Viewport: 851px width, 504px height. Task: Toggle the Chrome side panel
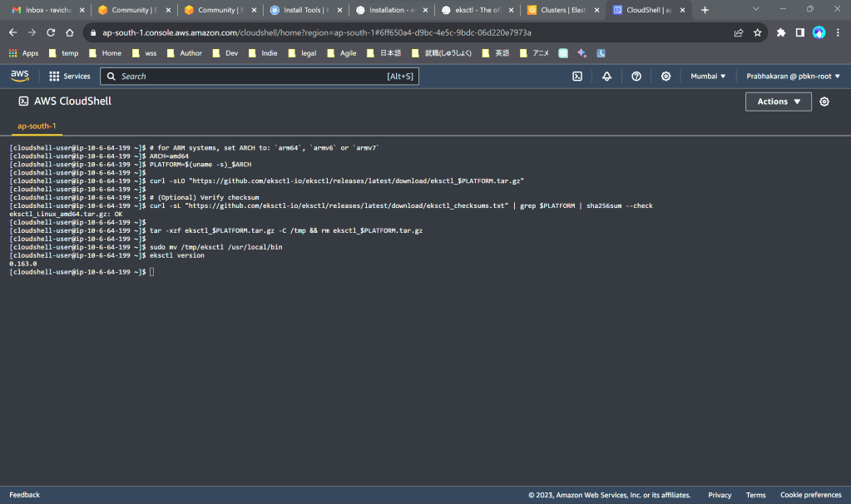(x=799, y=32)
